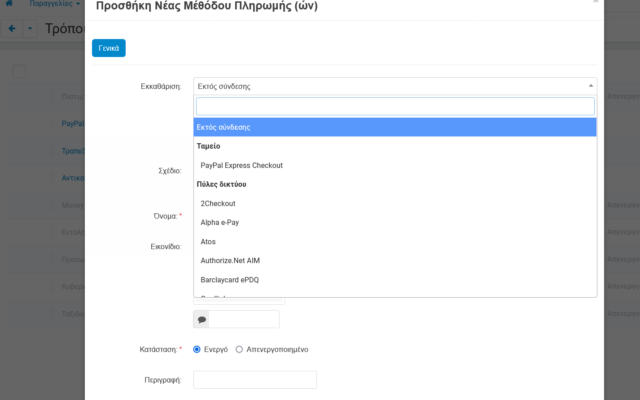Toggle the select-all checkbox in the background list
The width and height of the screenshot is (640, 400).
pyautogui.click(x=19, y=72)
